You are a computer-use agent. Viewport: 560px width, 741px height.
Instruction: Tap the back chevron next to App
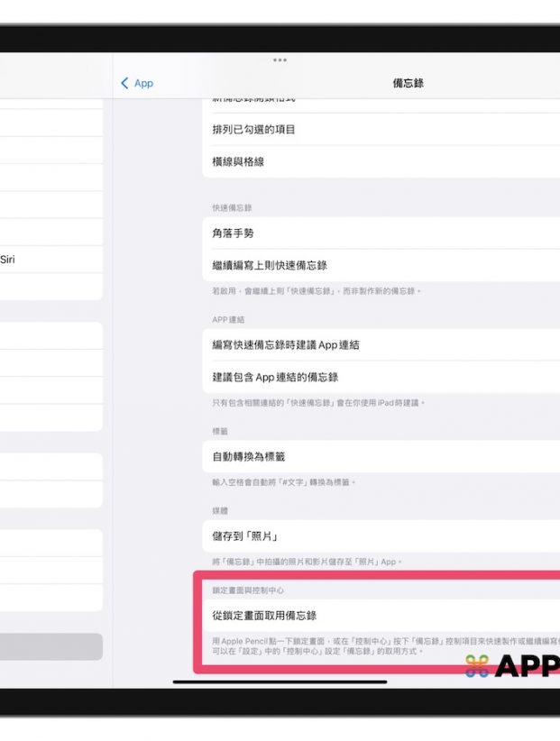[x=124, y=83]
